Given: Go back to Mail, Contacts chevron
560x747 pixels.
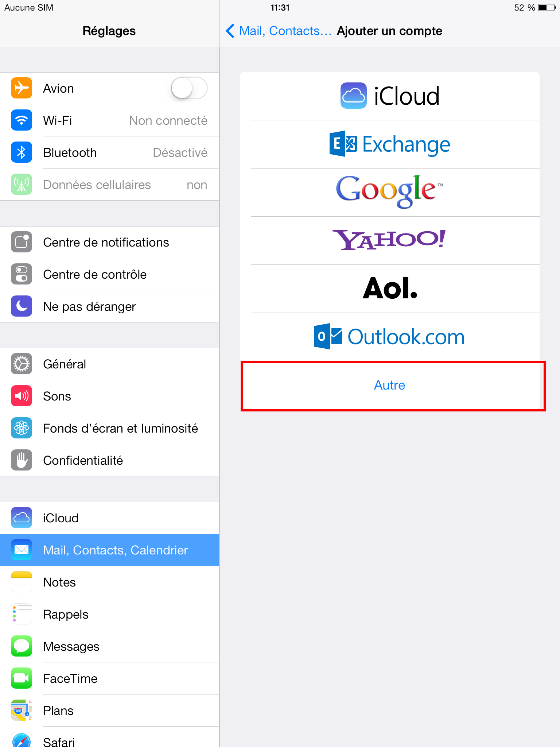Looking at the screenshot, I should pyautogui.click(x=230, y=31).
